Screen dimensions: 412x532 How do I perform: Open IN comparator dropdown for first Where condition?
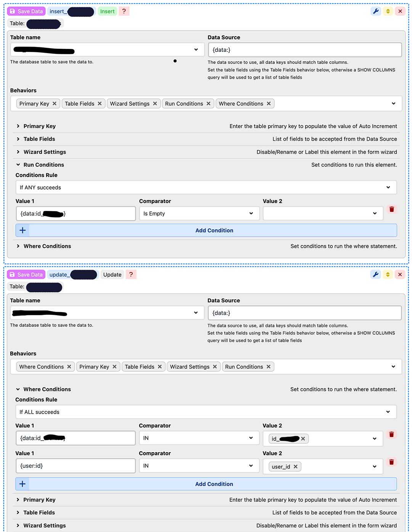199,438
